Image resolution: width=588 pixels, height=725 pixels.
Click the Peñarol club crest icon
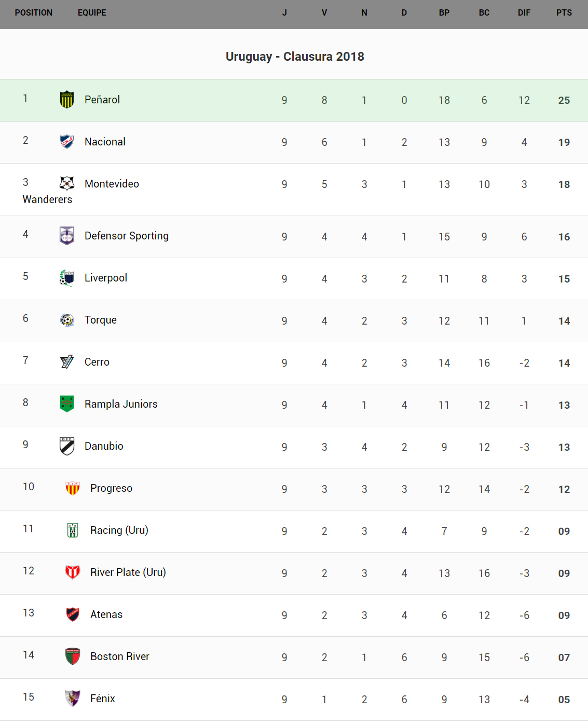point(67,99)
